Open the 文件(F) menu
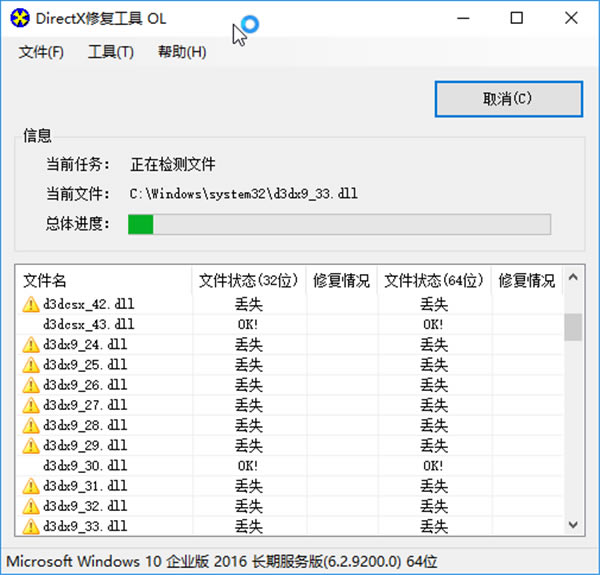 [41, 52]
